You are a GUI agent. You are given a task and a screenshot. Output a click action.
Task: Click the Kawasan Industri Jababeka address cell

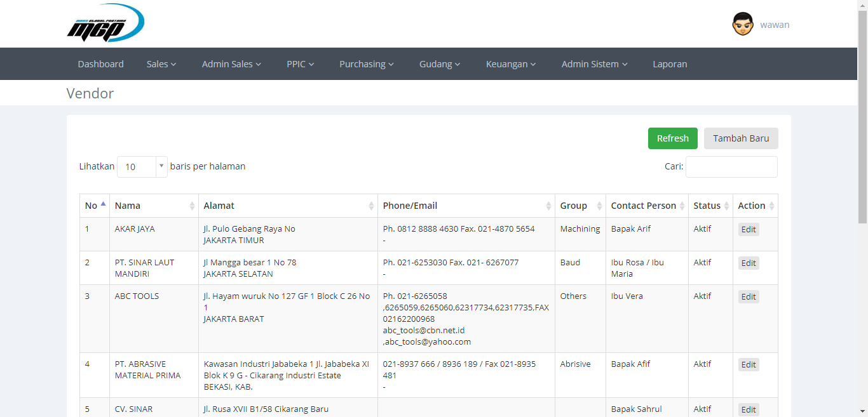(x=288, y=375)
